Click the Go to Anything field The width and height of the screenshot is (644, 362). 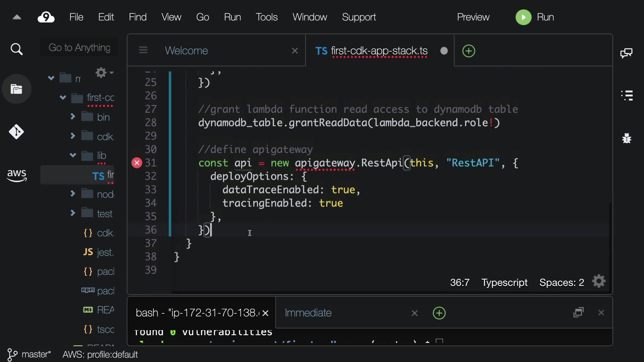click(79, 48)
